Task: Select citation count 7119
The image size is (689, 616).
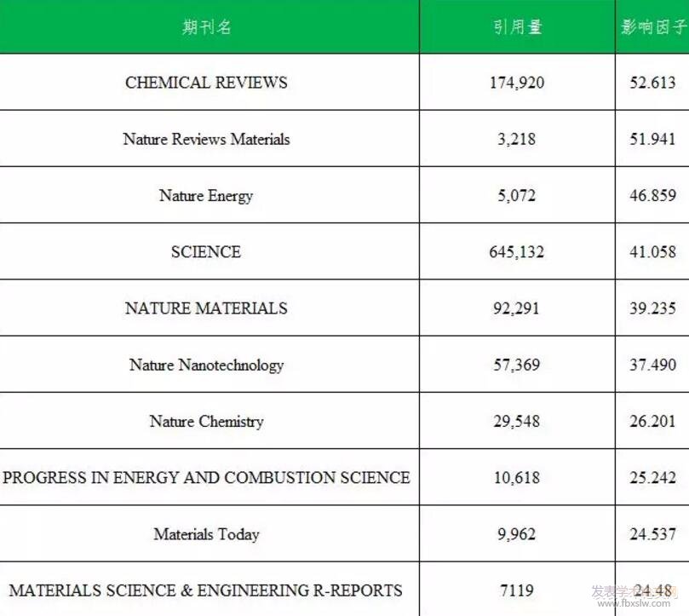Action: point(517,590)
